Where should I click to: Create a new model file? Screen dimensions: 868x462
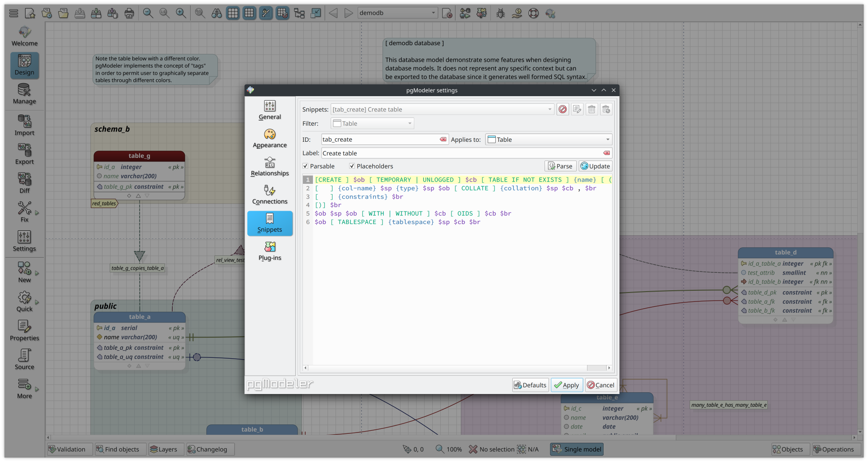click(30, 13)
